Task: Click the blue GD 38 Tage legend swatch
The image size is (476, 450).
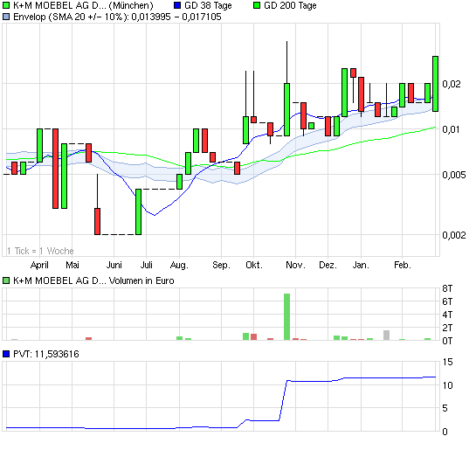Action: pos(177,5)
